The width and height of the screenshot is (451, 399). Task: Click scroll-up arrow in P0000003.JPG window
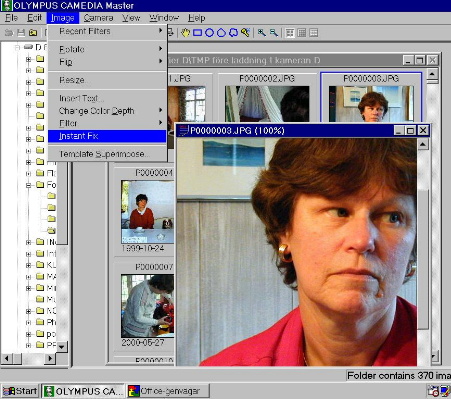click(x=423, y=144)
